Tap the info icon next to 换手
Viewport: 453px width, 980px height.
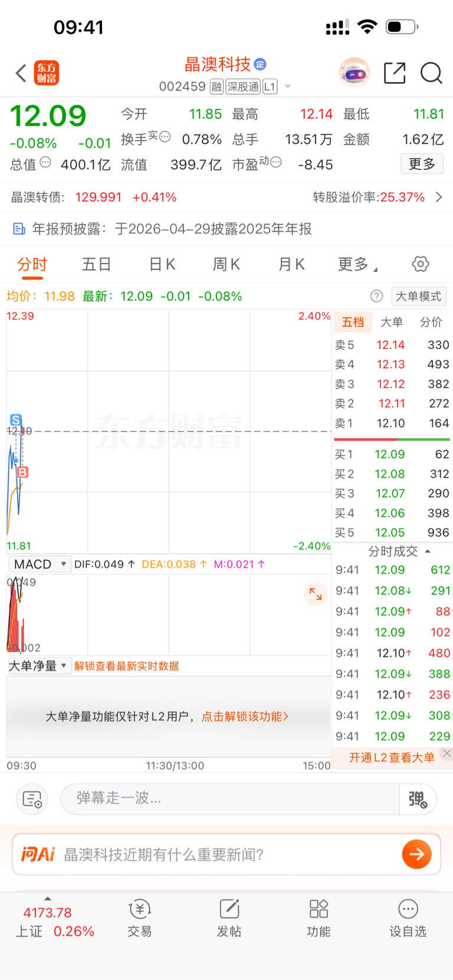tap(165, 136)
